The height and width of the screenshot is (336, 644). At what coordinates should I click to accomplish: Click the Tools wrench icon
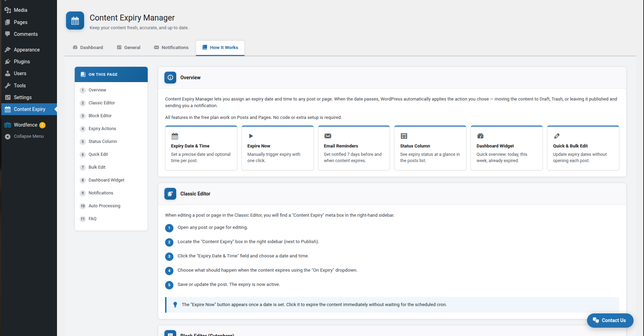point(8,86)
